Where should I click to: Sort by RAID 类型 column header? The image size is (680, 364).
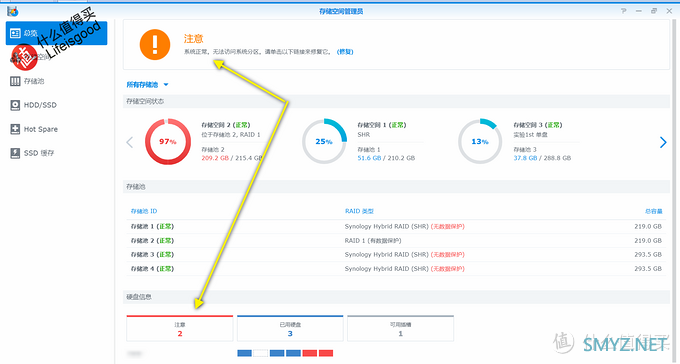click(359, 211)
